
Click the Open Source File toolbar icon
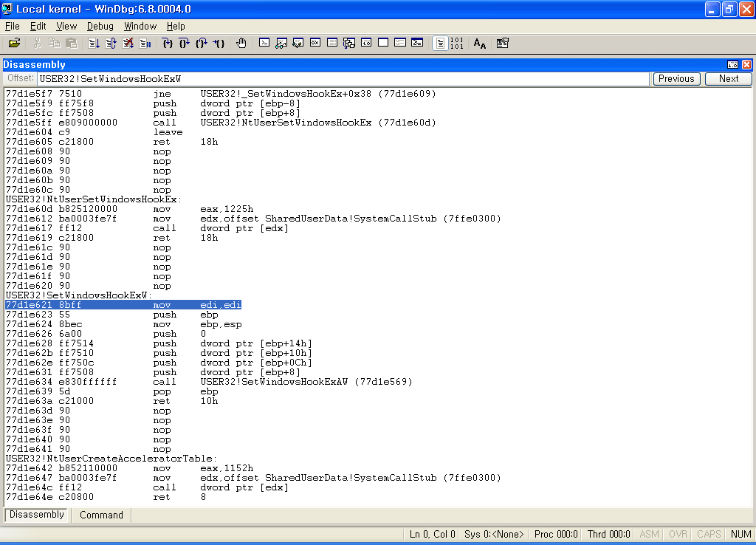15,44
